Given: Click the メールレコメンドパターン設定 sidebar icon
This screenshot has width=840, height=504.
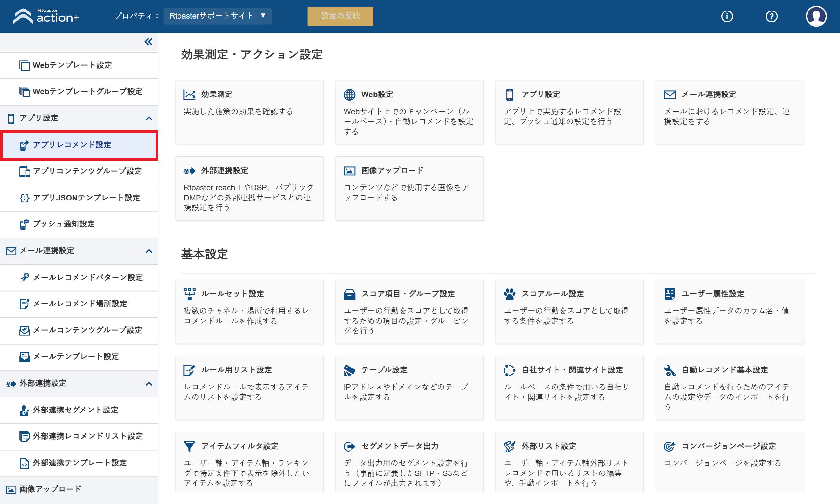Looking at the screenshot, I should (25, 278).
